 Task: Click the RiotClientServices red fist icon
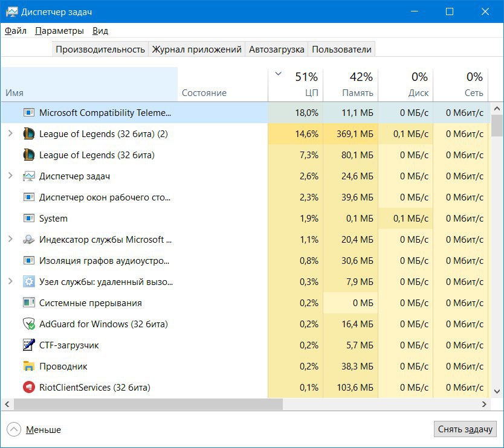coord(29,387)
